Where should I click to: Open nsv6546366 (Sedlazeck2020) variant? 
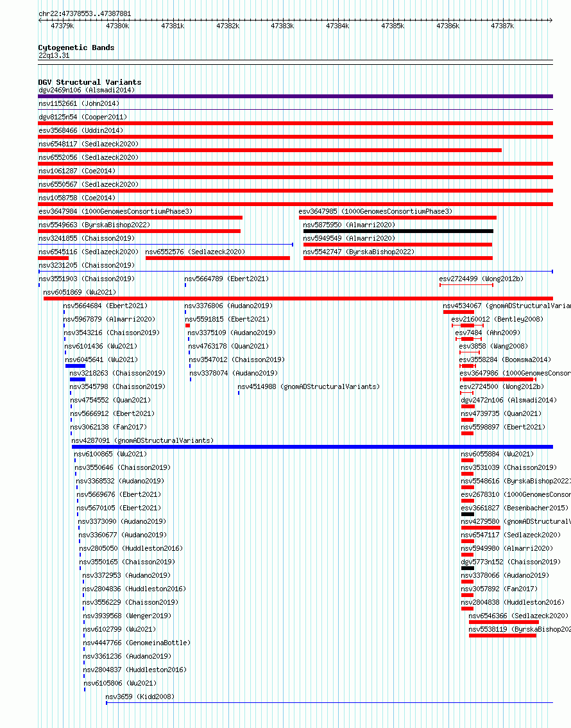pos(518,616)
